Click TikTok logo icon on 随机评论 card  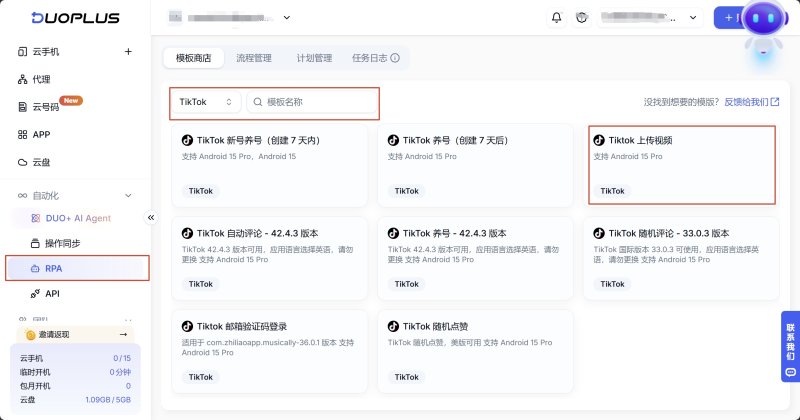[x=599, y=233]
